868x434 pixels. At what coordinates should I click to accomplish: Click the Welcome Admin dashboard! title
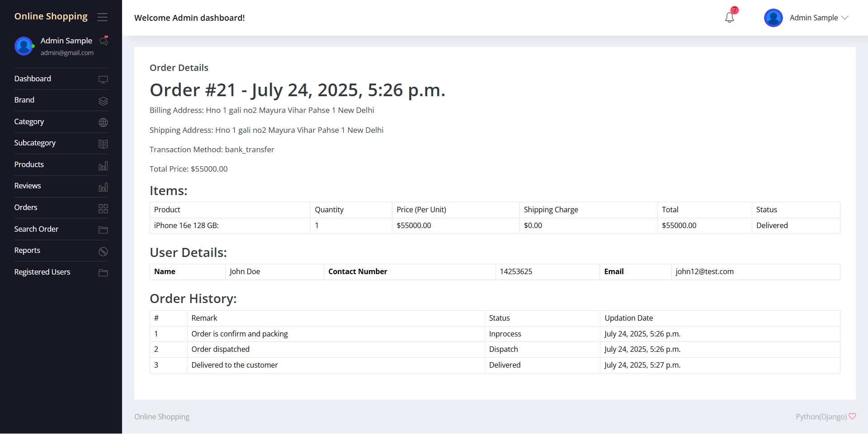[189, 18]
